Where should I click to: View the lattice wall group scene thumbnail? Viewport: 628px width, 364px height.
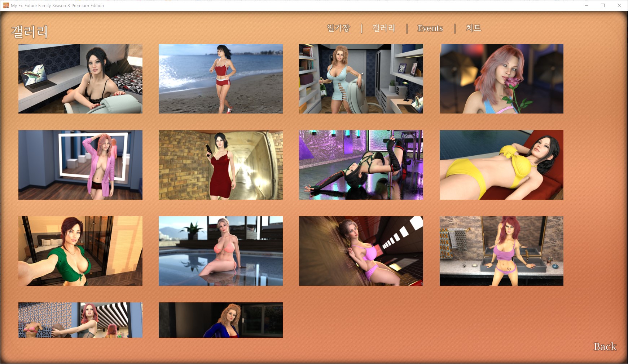pos(80,320)
